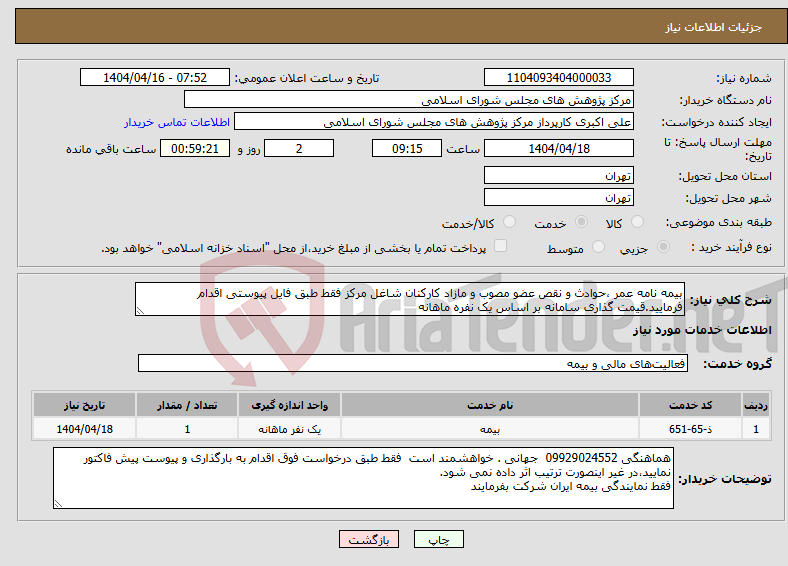Click the delivery province field تهران
Screen dimensions: 788x566
pyautogui.click(x=558, y=175)
